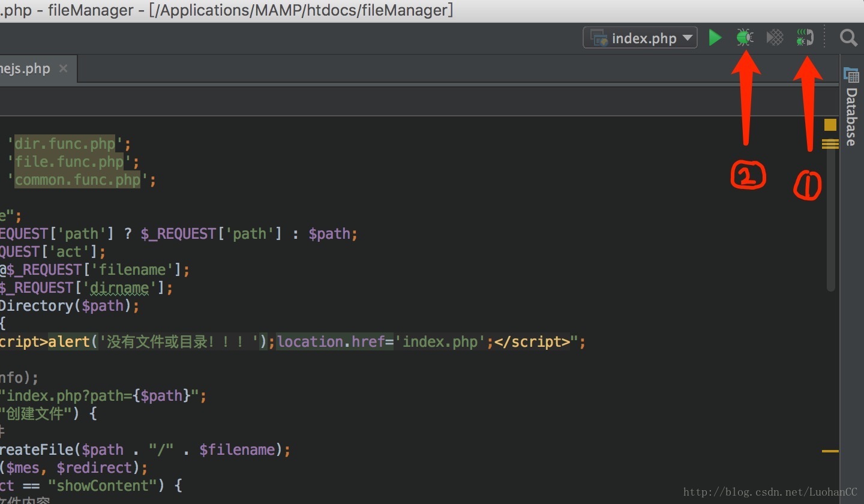Viewport: 864px width, 504px height.
Task: Open the Database tool window tab
Action: pyautogui.click(x=851, y=106)
